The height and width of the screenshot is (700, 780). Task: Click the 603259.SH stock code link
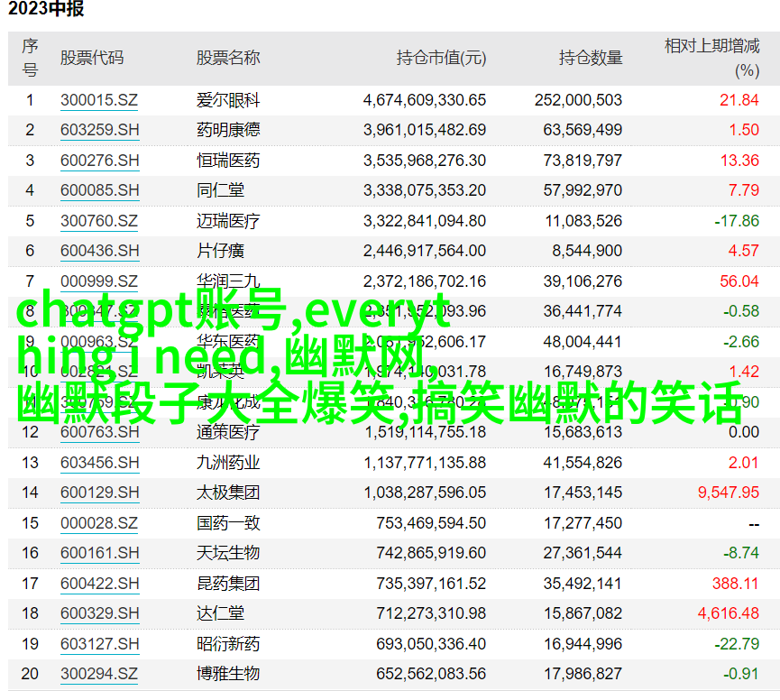click(100, 130)
